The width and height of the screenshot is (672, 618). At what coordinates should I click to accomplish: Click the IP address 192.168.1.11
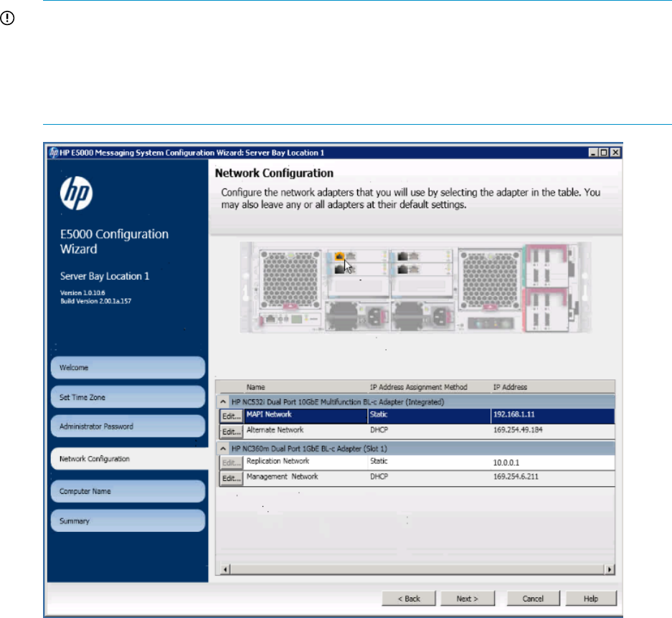point(514,414)
